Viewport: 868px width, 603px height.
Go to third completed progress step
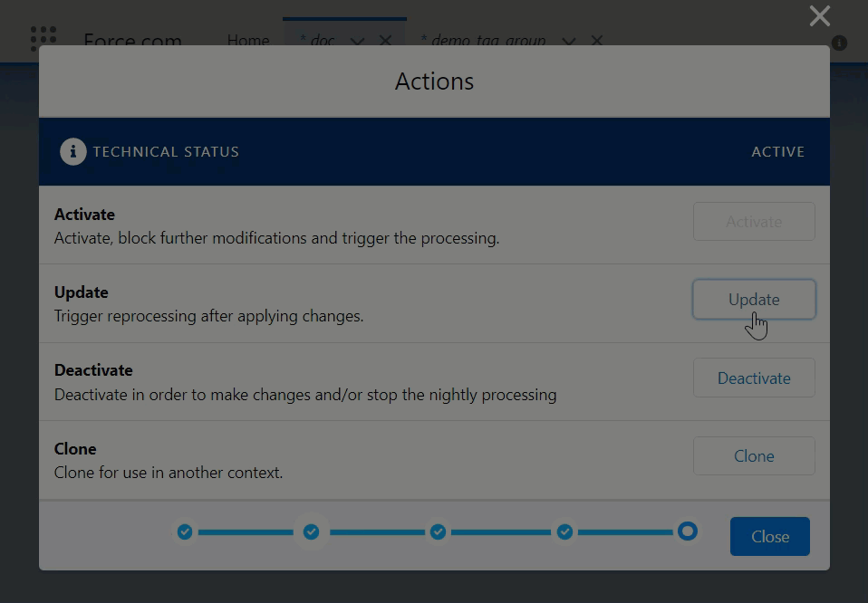(438, 531)
